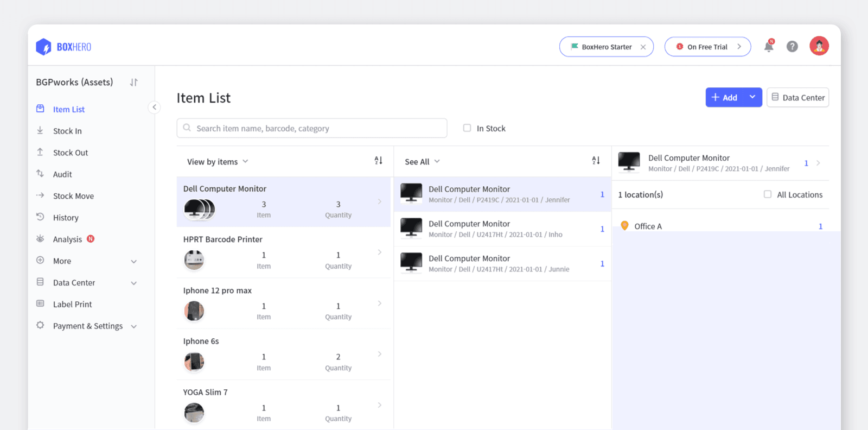Click the 1 location(s) label

[x=640, y=194]
